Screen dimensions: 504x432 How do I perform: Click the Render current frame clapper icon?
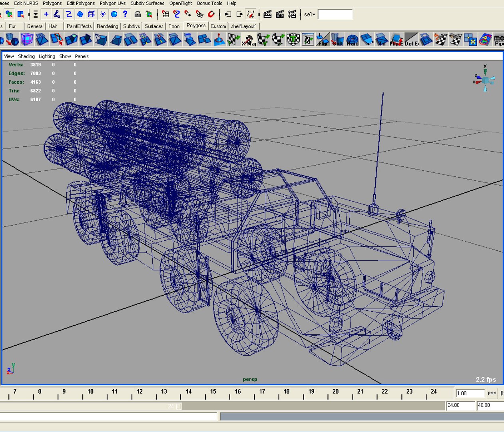pos(268,14)
